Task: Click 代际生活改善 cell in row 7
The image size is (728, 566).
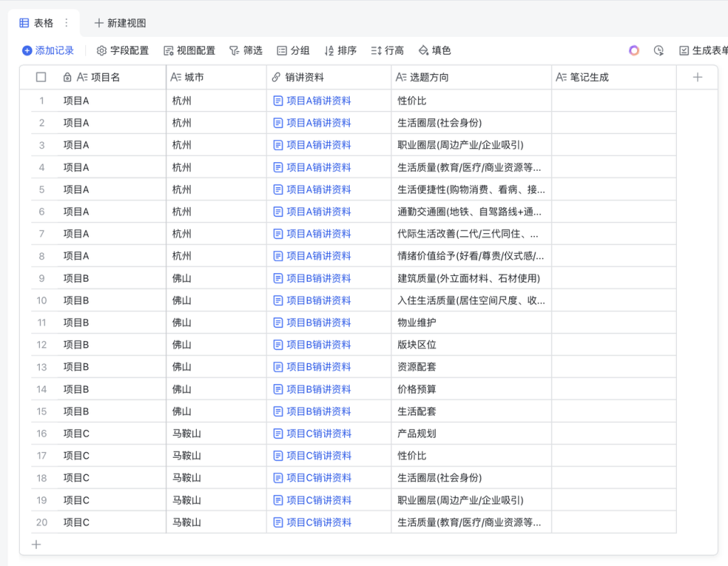Action: click(x=471, y=233)
